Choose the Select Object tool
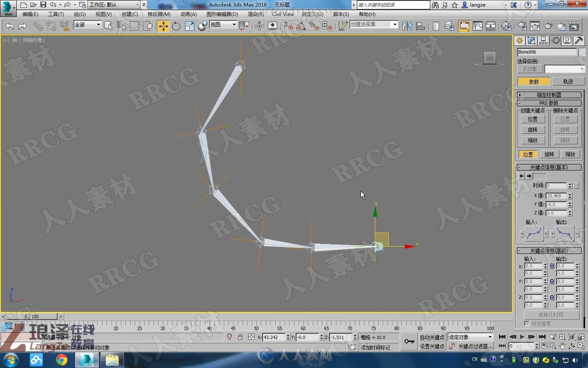The image size is (588, 368). pos(108,26)
